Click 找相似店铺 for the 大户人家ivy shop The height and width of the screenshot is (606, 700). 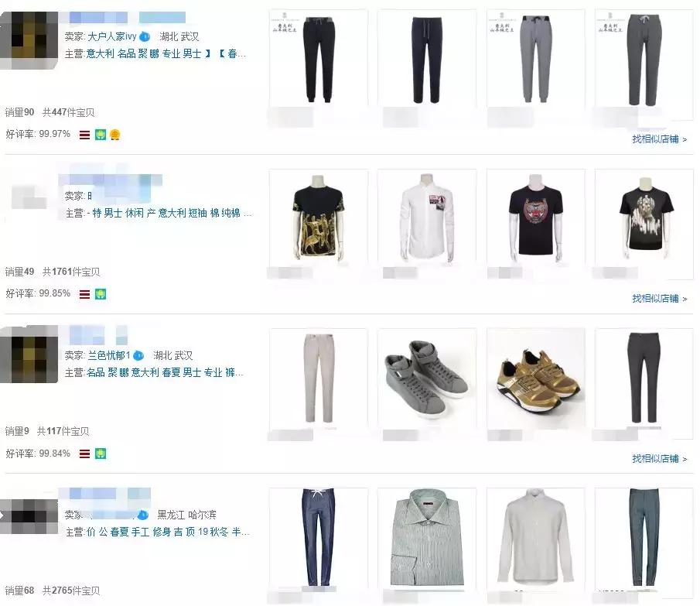coord(659,139)
